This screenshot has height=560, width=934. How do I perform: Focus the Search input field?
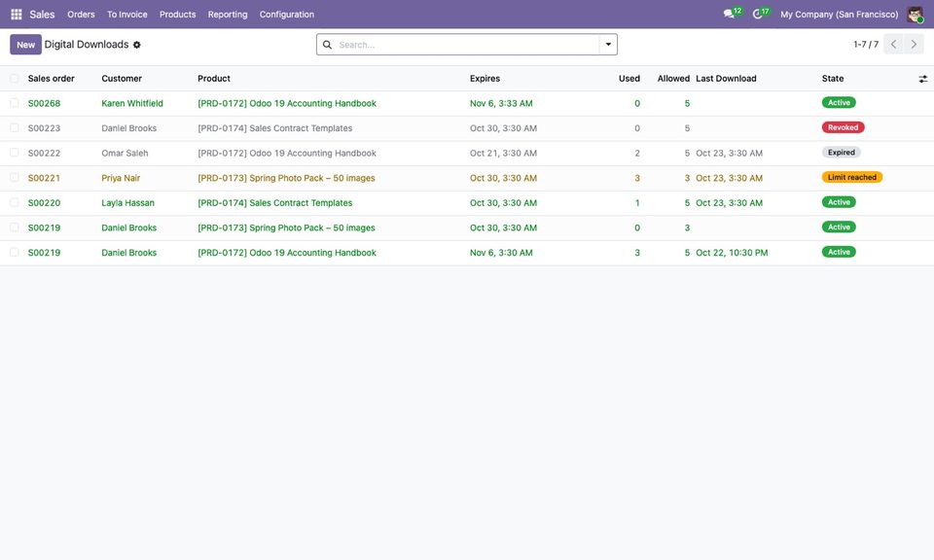point(466,45)
